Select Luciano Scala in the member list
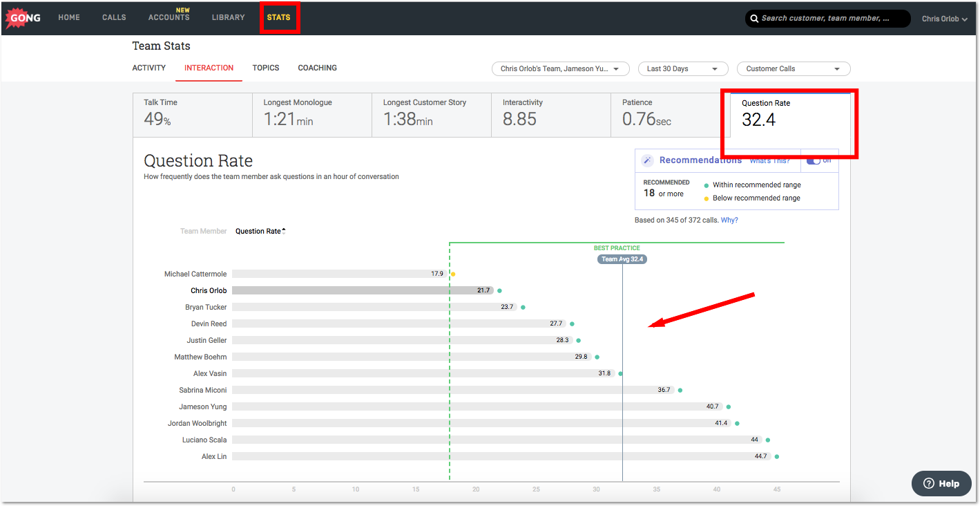The image size is (980, 506). pos(204,440)
